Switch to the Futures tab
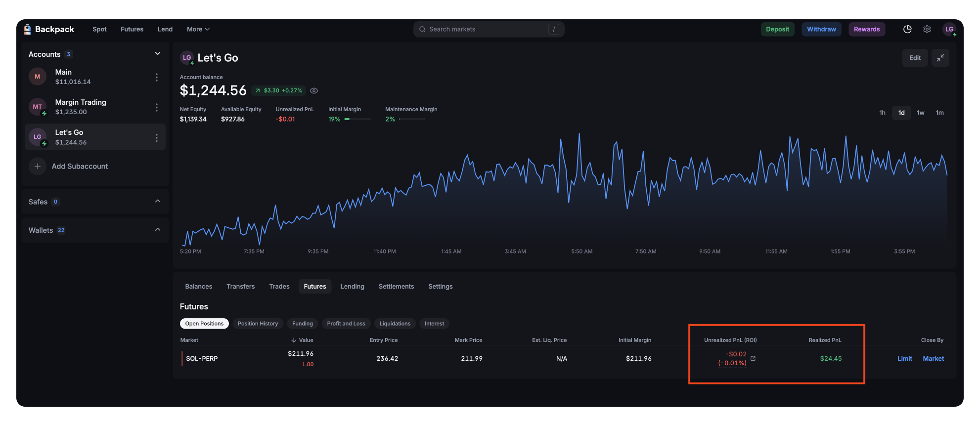The height and width of the screenshot is (426, 980). (x=315, y=287)
